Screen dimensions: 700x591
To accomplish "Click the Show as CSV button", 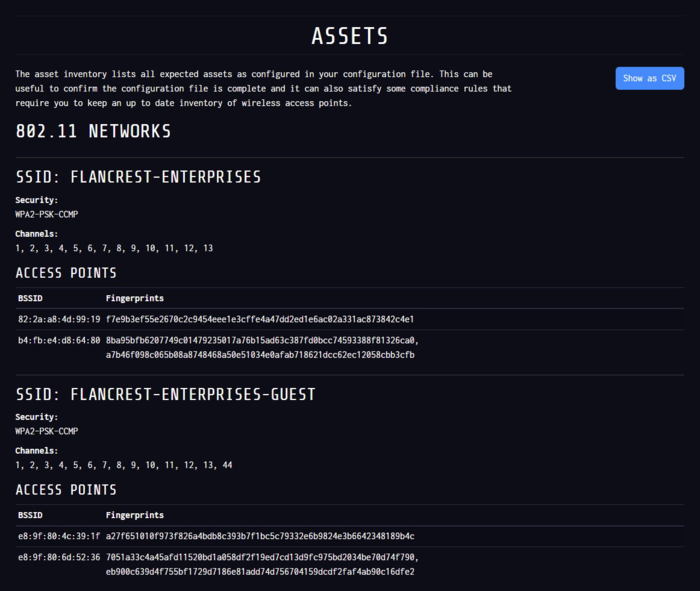I will [x=649, y=78].
